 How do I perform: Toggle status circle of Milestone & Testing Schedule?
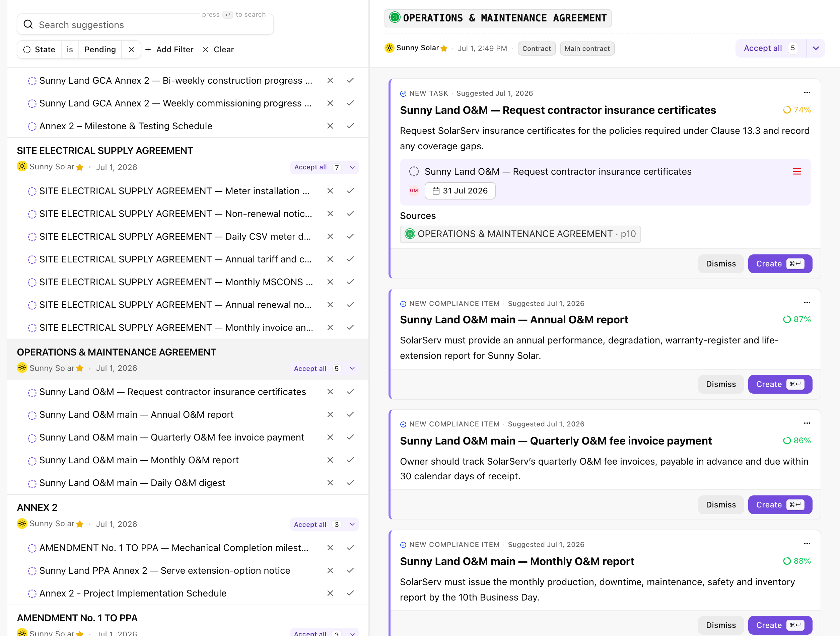click(32, 127)
